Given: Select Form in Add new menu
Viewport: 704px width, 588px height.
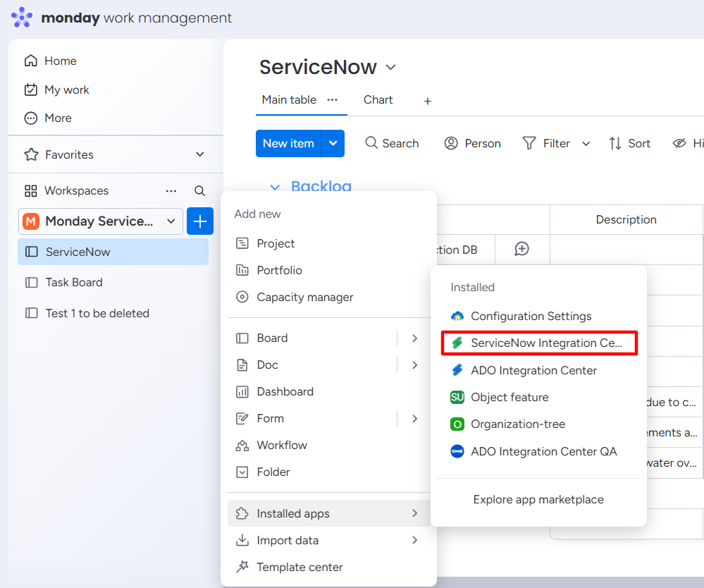Looking at the screenshot, I should [x=312, y=419].
